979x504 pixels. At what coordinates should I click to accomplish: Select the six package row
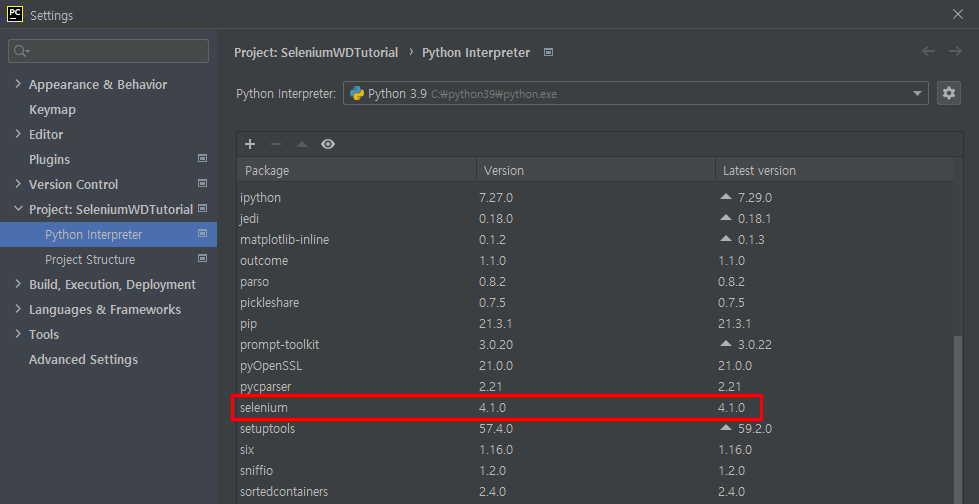595,450
